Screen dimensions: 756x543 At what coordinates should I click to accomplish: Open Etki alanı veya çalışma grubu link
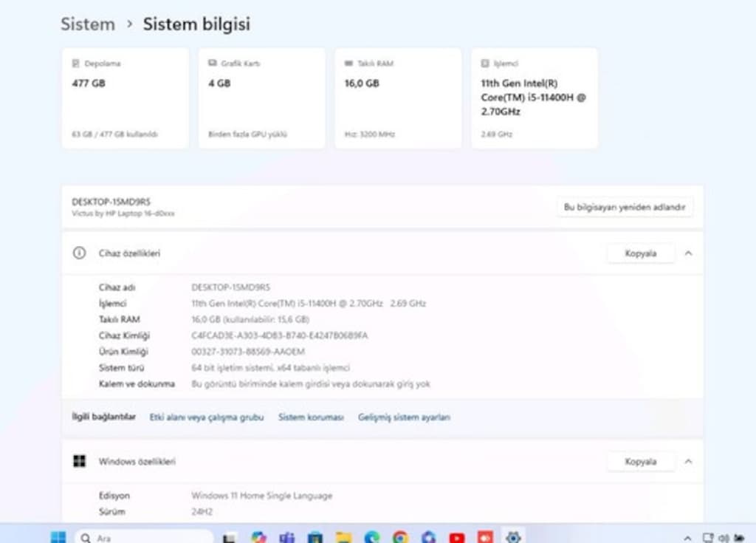[207, 417]
